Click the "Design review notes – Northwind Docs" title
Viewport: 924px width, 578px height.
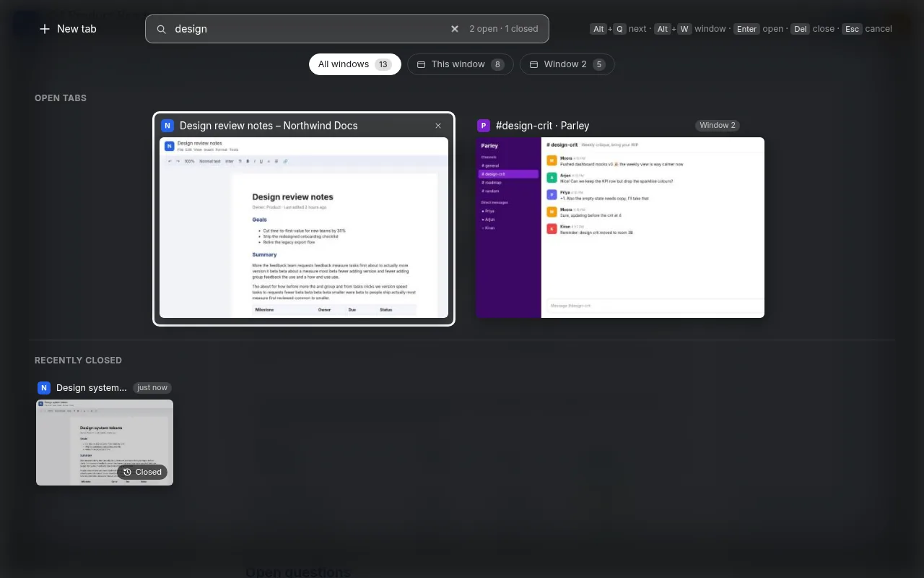269,126
